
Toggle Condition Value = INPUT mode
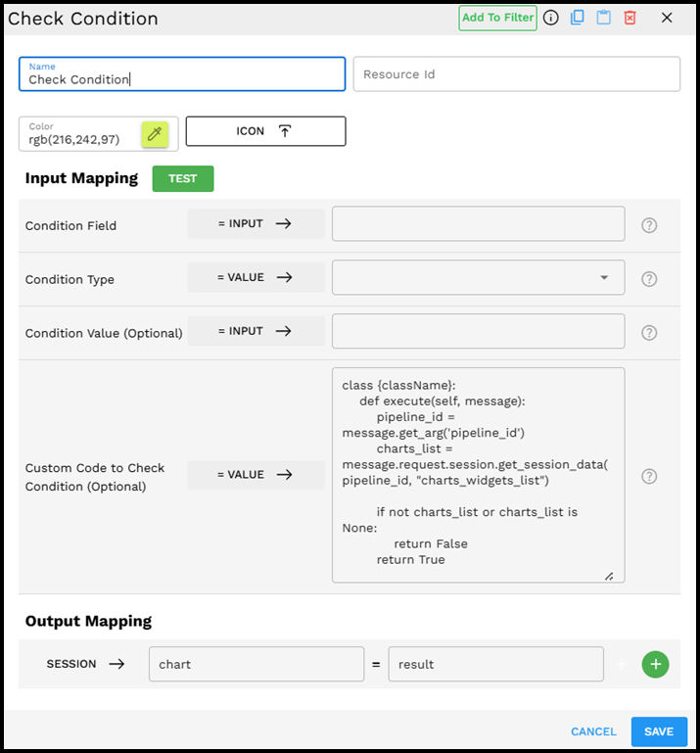[x=256, y=331]
